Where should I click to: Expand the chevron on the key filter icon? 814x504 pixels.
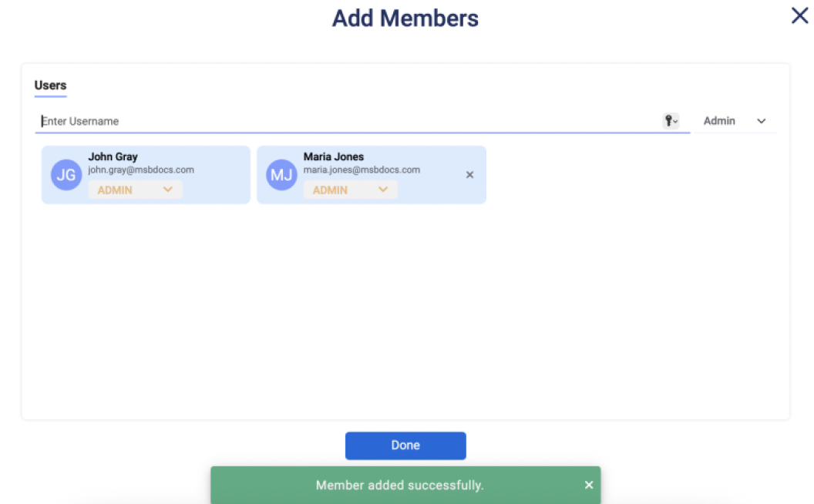(674, 123)
